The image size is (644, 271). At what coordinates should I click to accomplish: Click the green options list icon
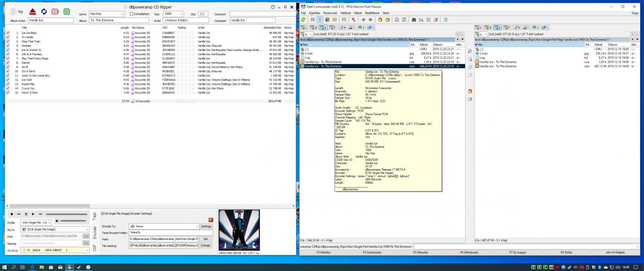(67, 11)
